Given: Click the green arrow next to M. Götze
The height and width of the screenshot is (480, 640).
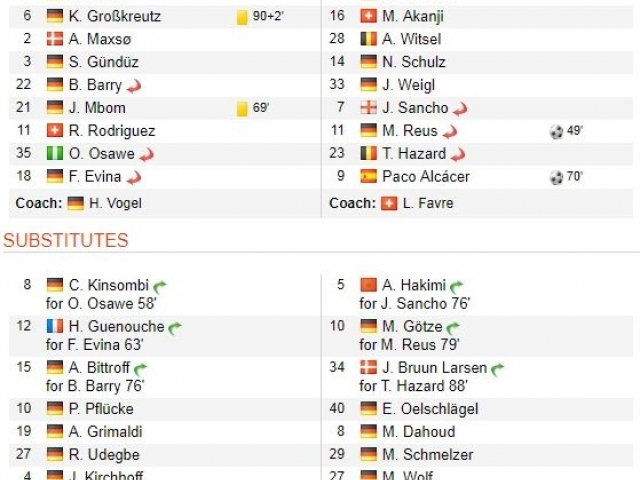Looking at the screenshot, I should tap(453, 328).
